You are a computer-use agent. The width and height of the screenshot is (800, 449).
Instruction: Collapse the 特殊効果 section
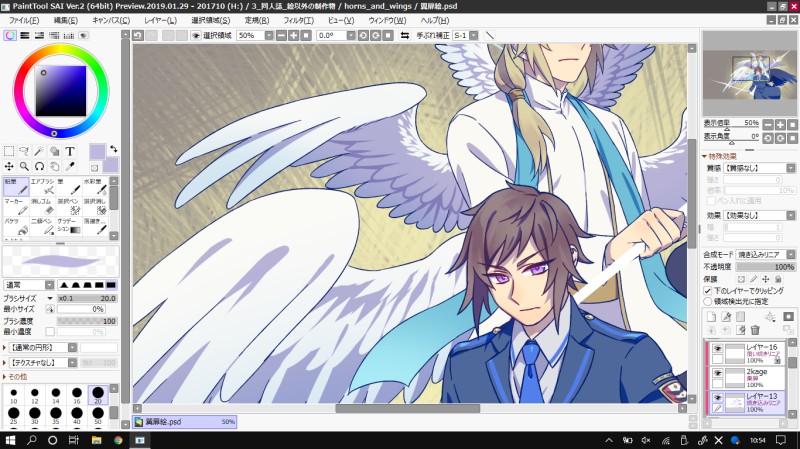coord(704,156)
